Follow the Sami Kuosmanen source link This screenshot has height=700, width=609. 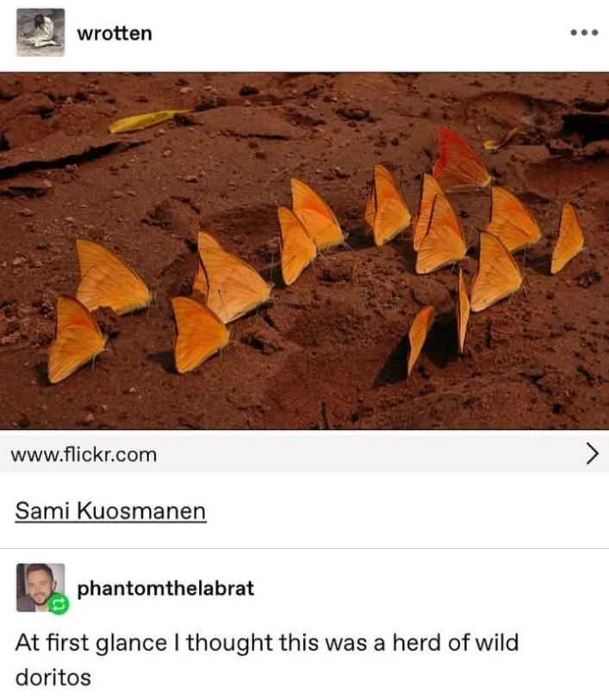(x=110, y=510)
